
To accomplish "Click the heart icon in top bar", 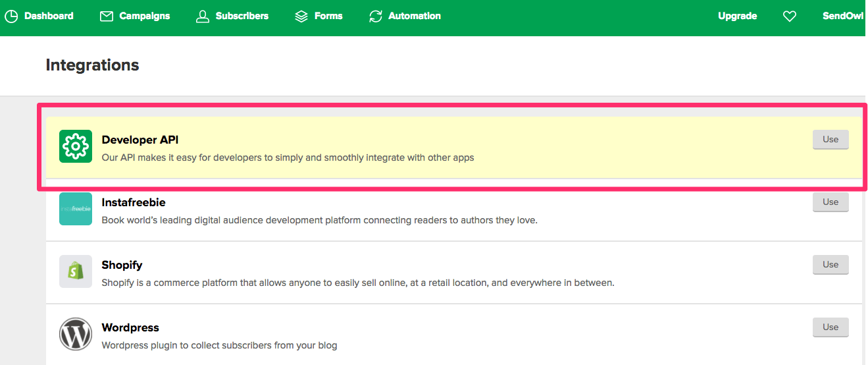I will 790,16.
